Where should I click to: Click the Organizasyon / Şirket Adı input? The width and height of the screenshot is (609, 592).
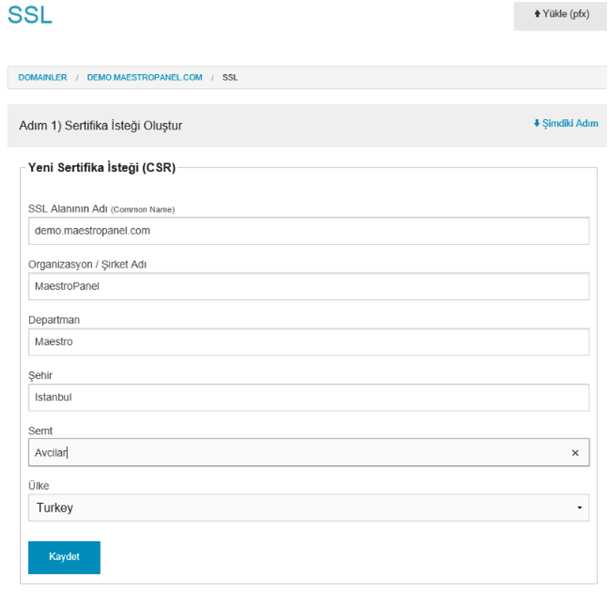[x=309, y=286]
